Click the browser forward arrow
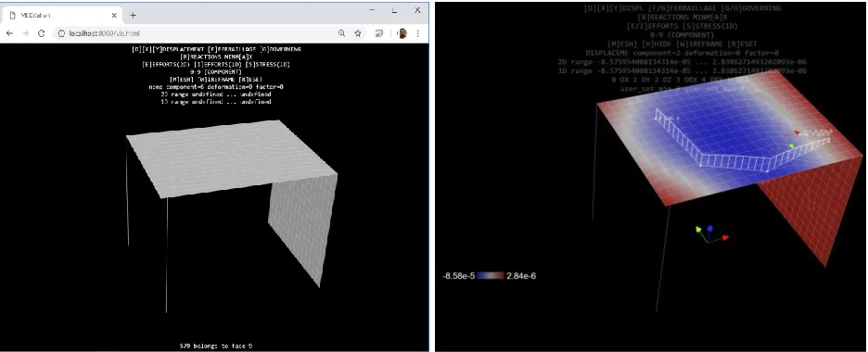 click(x=25, y=33)
